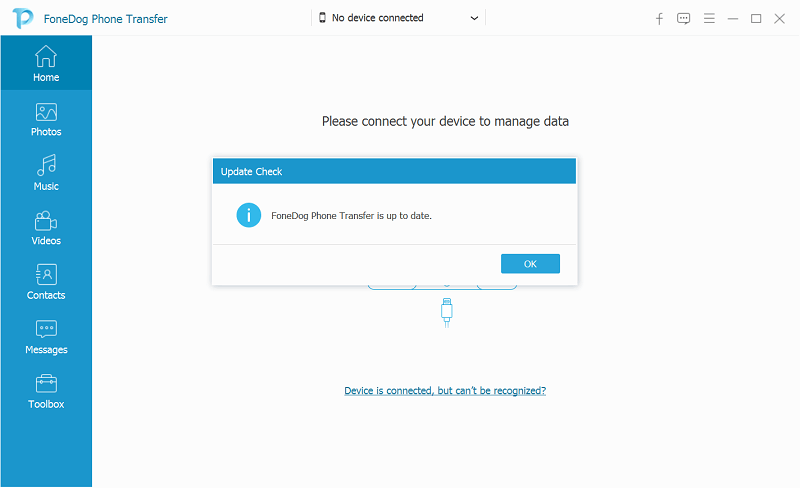Open the feedback chat bubble icon
Image resolution: width=800 pixels, height=488 pixels.
[x=683, y=19]
